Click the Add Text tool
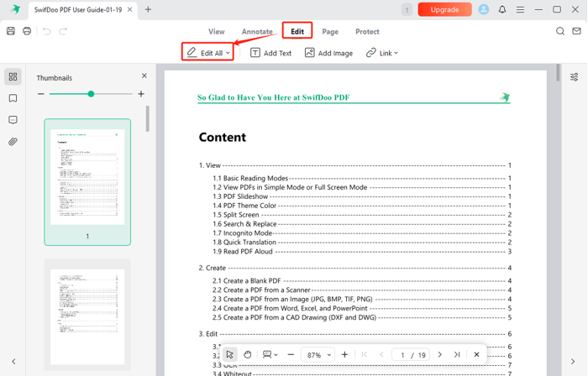588x376 pixels. click(270, 53)
